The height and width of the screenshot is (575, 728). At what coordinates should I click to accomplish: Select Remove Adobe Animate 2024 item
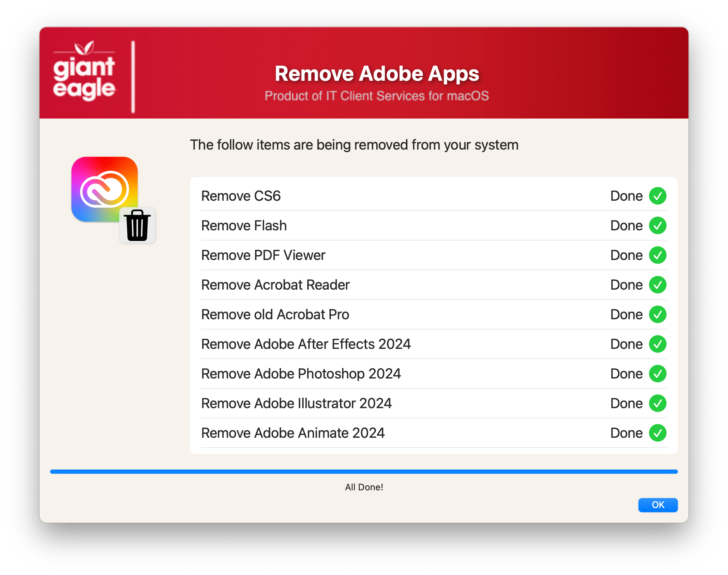(x=433, y=433)
